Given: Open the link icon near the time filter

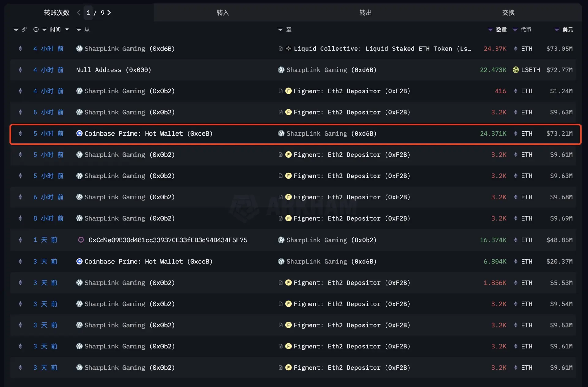Looking at the screenshot, I should coord(24,29).
